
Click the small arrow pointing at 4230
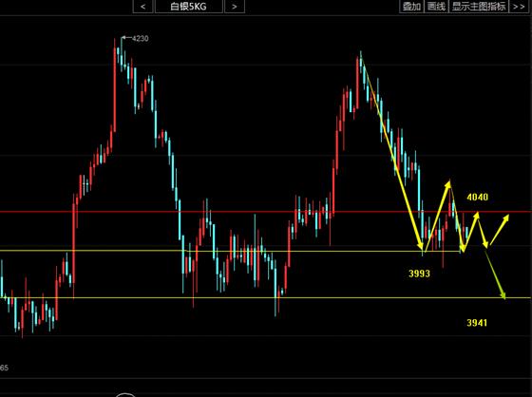click(126, 37)
